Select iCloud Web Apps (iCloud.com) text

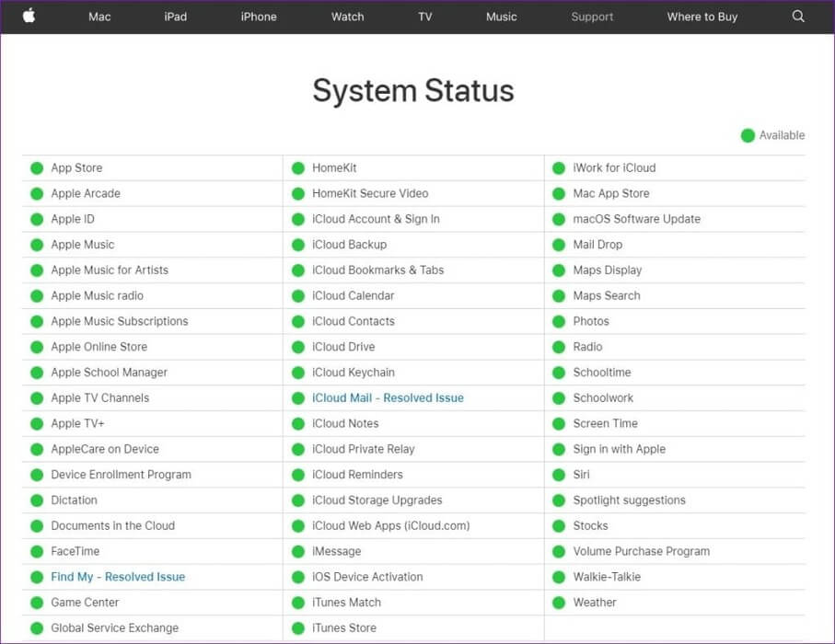click(391, 526)
